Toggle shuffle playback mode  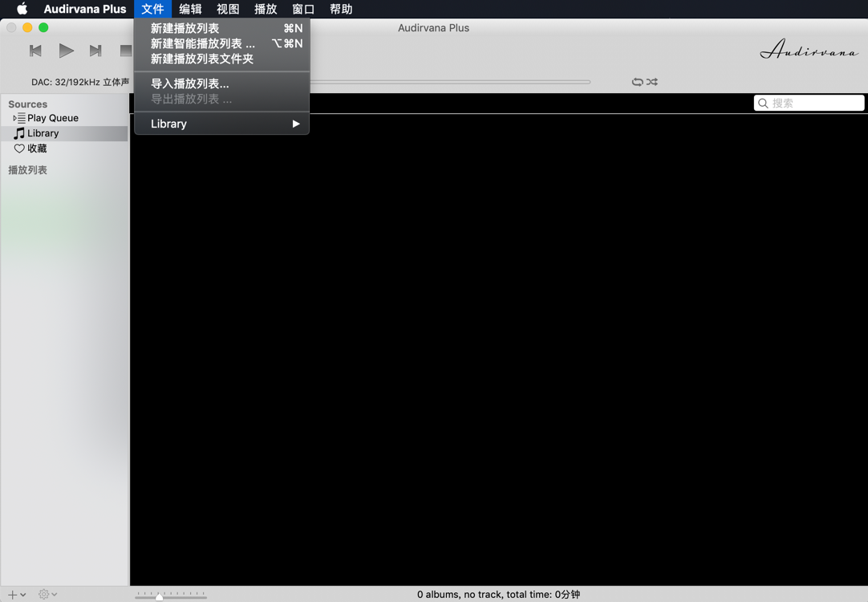(x=651, y=81)
